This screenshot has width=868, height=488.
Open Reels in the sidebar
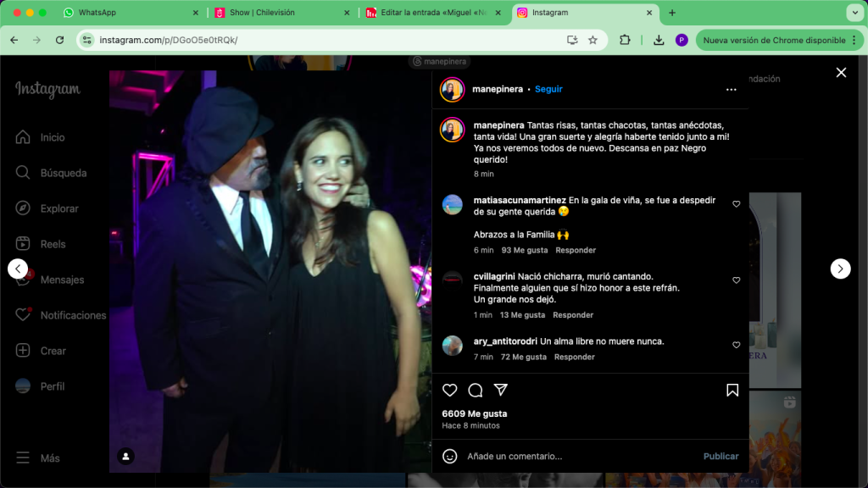(41, 244)
